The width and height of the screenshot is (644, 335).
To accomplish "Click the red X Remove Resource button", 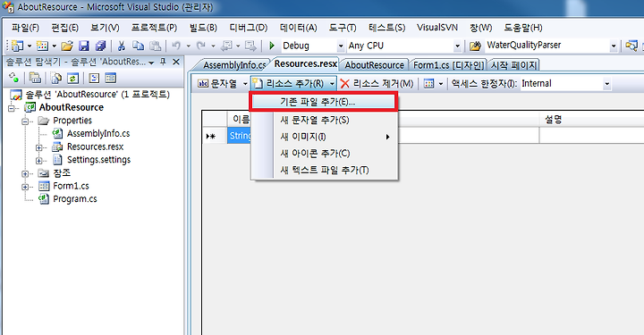I will tap(377, 84).
